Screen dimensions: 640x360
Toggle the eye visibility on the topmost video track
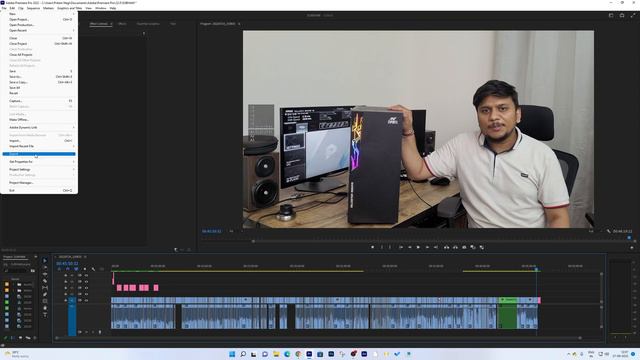coord(86,276)
